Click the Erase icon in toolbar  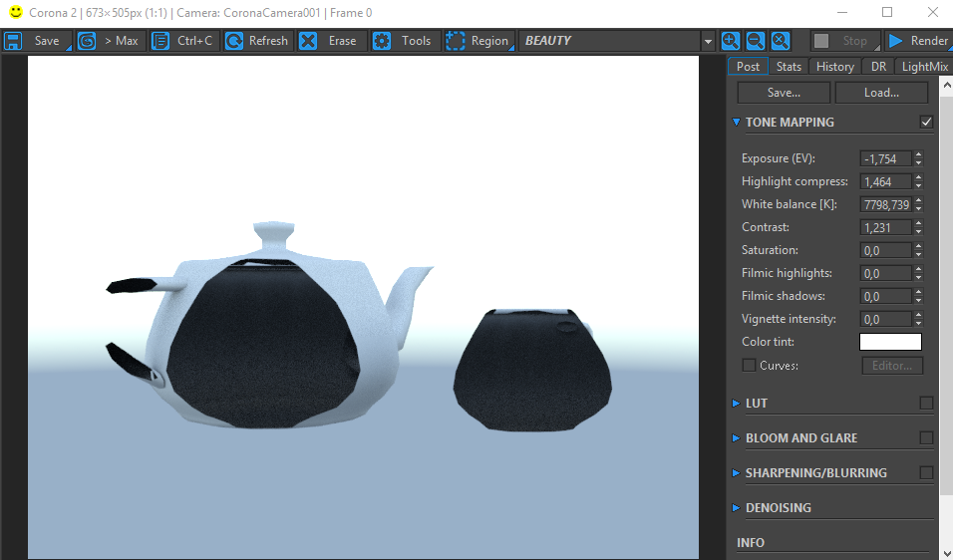coord(309,41)
